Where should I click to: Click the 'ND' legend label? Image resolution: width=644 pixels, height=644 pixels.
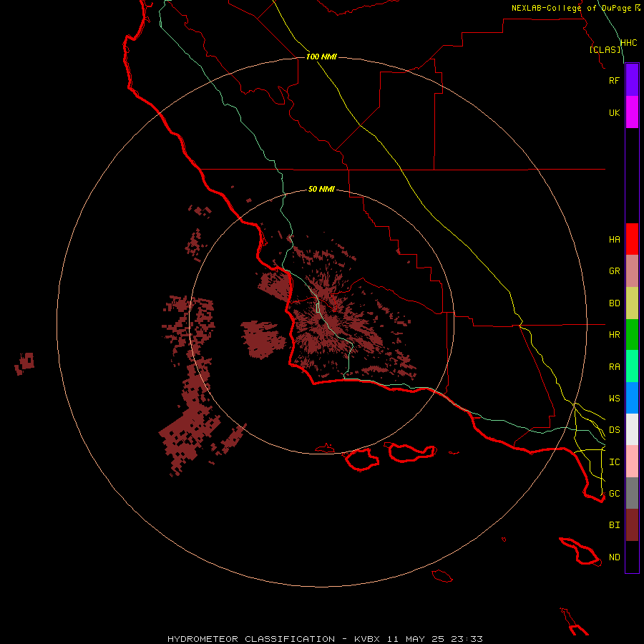(615, 557)
